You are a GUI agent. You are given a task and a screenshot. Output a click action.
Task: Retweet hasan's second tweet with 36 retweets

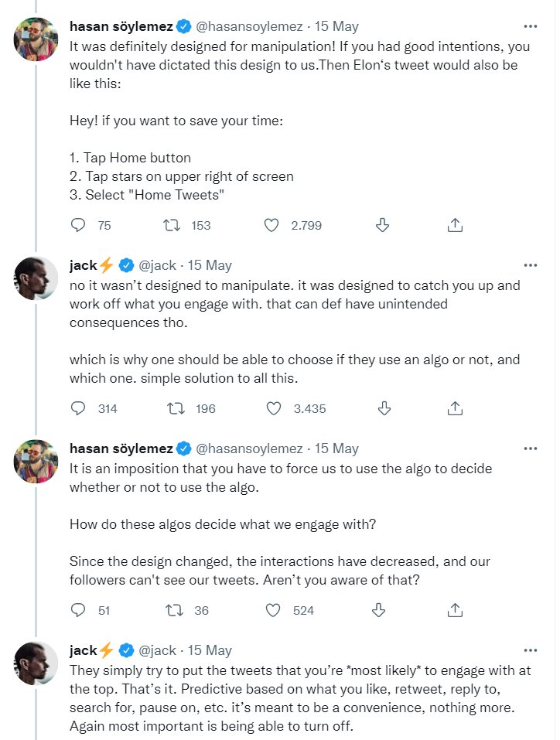tap(172, 610)
